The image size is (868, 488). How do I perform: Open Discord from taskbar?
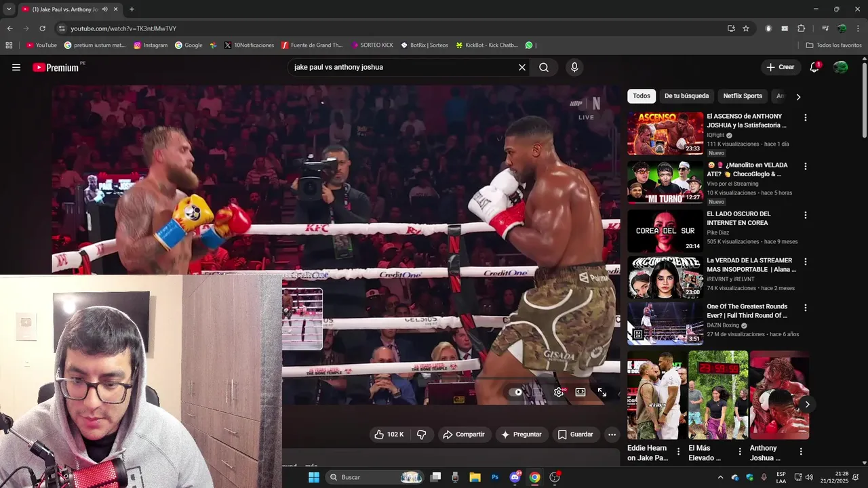click(515, 477)
